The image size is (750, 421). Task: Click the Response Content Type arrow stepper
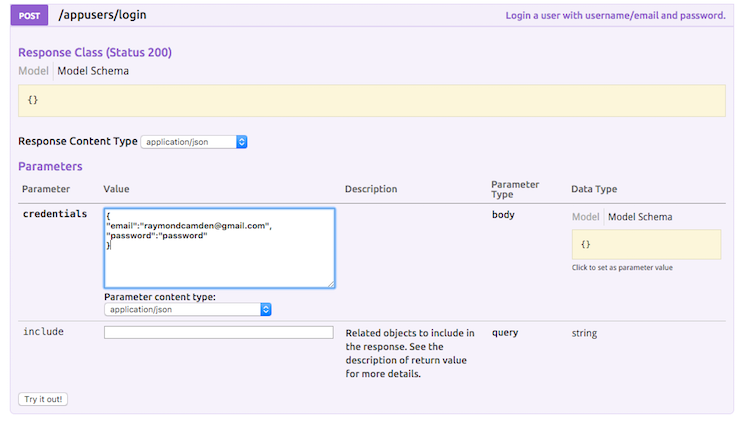click(x=242, y=142)
